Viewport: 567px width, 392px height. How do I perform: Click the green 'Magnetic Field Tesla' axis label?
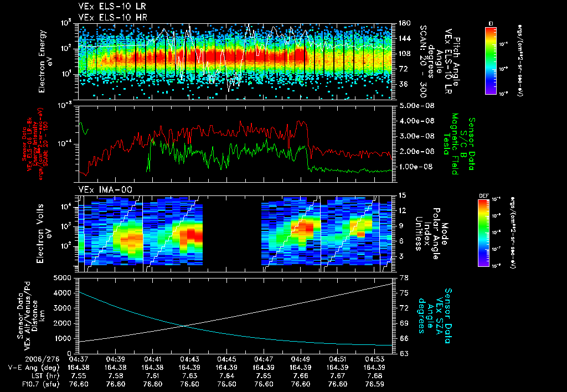click(x=451, y=144)
